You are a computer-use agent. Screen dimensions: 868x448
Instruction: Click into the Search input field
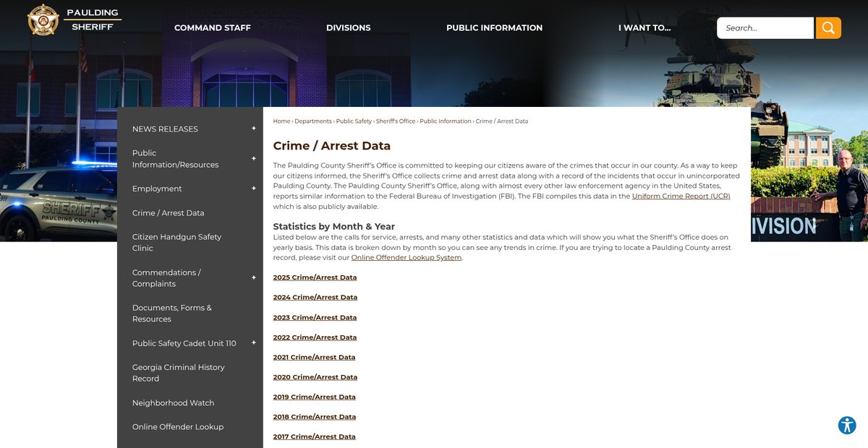click(765, 28)
